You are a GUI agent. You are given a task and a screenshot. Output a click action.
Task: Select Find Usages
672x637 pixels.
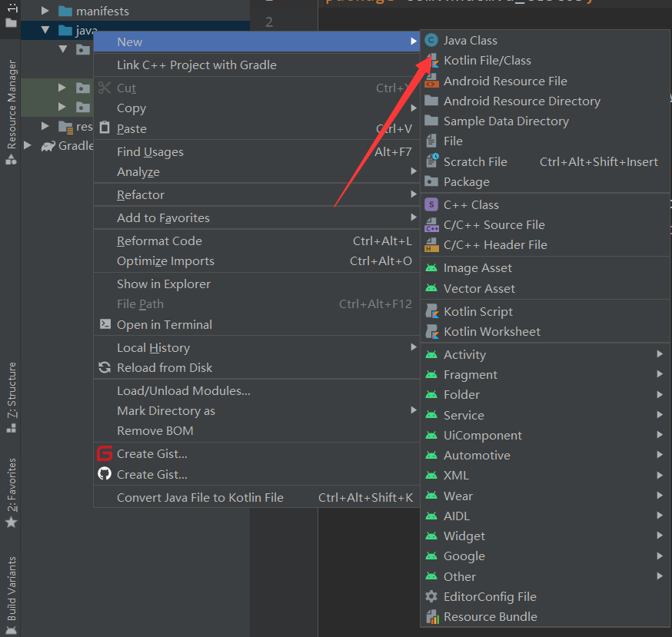click(256, 151)
